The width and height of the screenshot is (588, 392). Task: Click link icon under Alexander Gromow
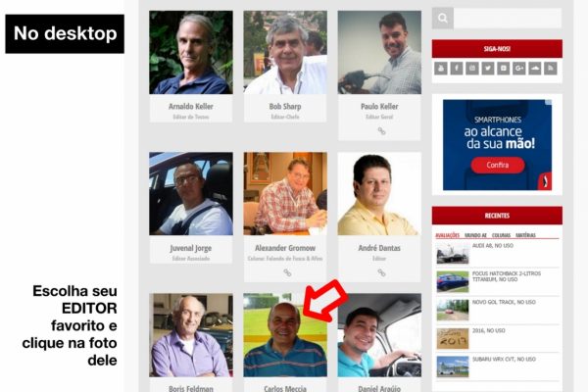pyautogui.click(x=287, y=272)
